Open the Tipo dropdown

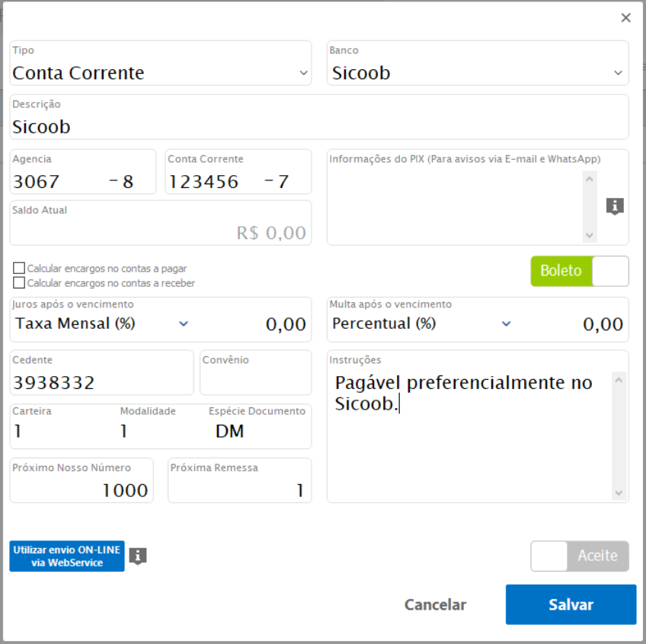(x=304, y=73)
